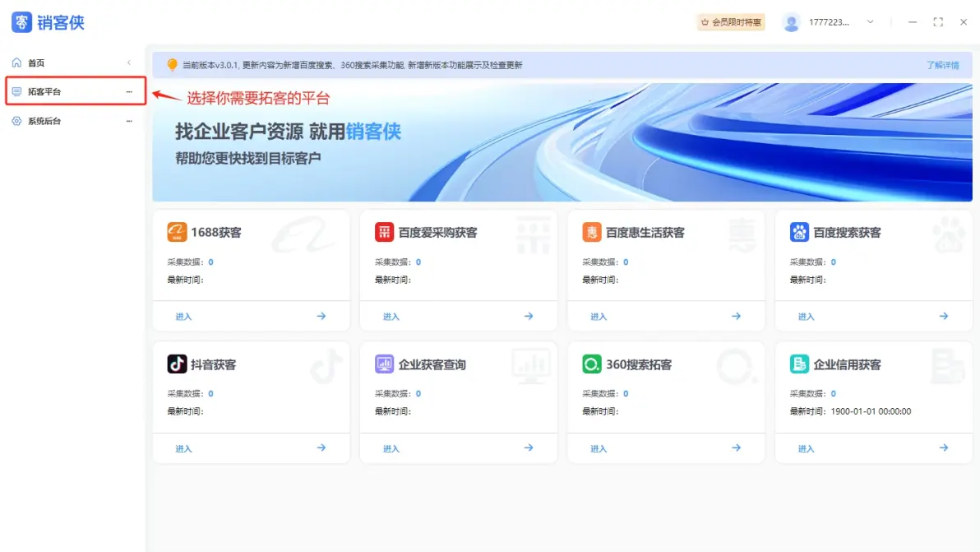This screenshot has width=980, height=552.
Task: Click arrow icon on 百度爱采购获客 card
Action: point(529,317)
